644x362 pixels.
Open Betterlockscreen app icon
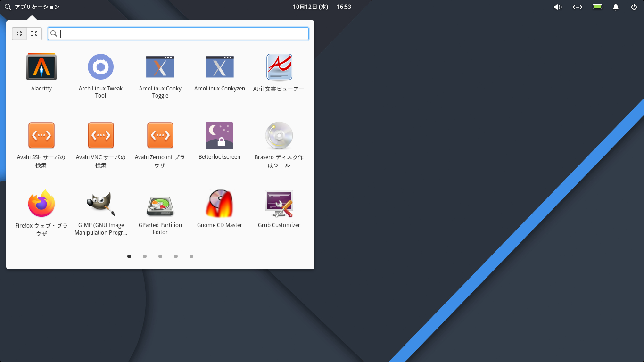(x=220, y=136)
